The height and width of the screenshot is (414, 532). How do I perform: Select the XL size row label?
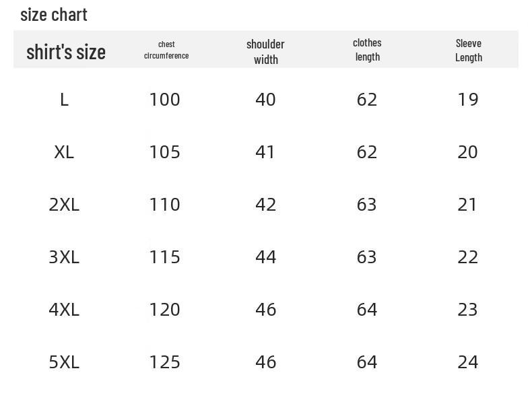[64, 153]
